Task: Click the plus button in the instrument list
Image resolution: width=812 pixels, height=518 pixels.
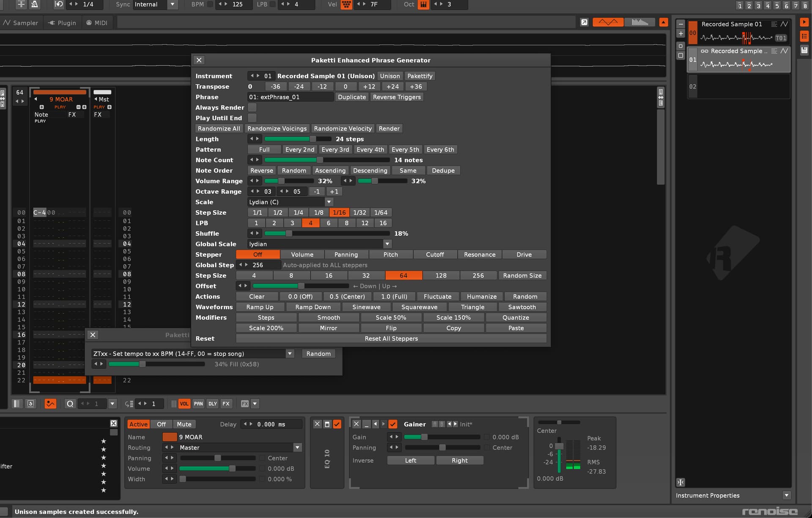Action: 680,33
